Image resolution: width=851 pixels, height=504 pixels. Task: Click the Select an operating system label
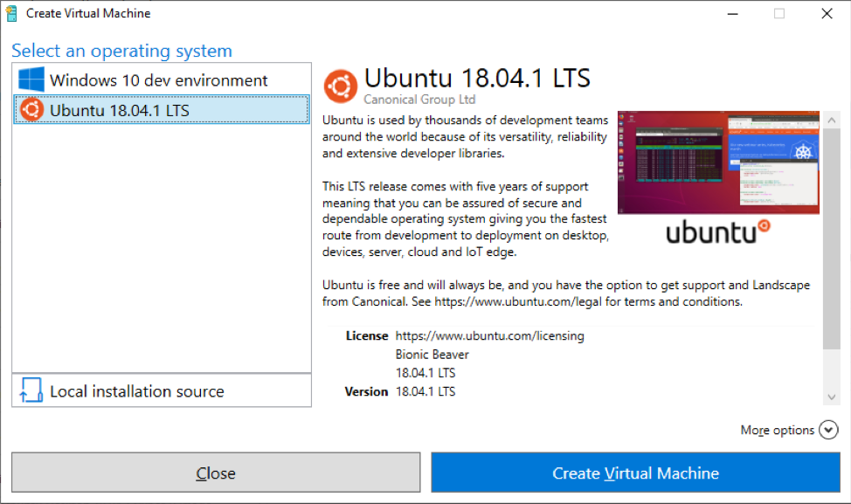(x=121, y=51)
